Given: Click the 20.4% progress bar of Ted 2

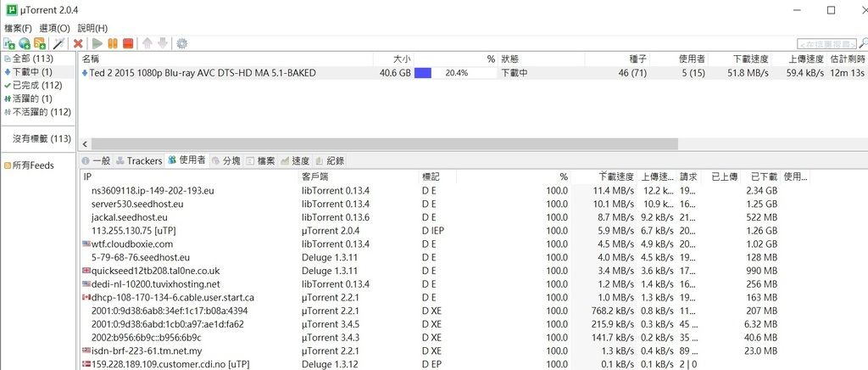Looking at the screenshot, I should (455, 73).
